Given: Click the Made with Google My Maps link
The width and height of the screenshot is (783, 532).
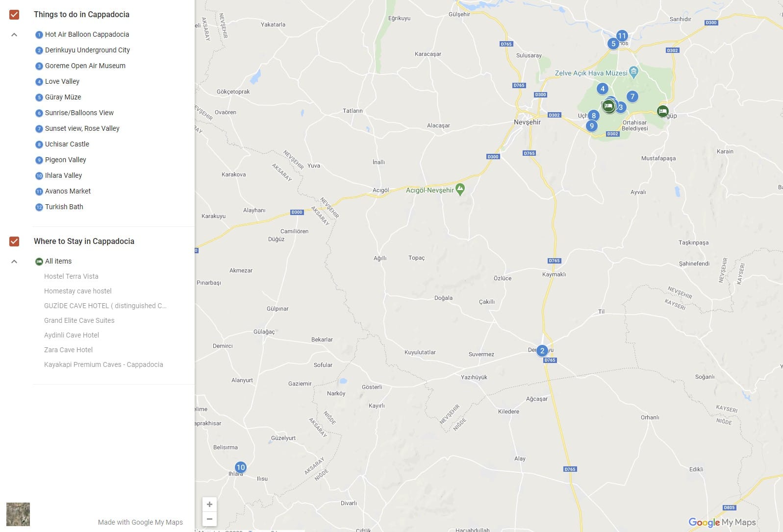Looking at the screenshot, I should click(x=140, y=522).
